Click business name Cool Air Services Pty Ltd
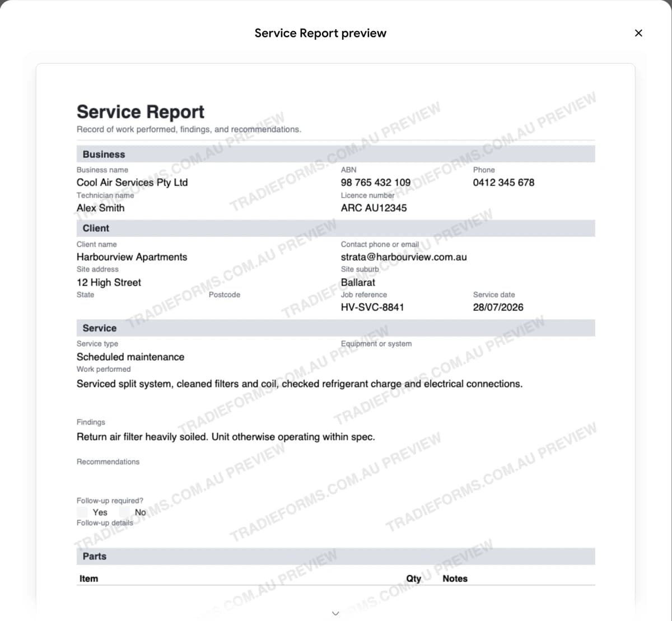 point(132,183)
